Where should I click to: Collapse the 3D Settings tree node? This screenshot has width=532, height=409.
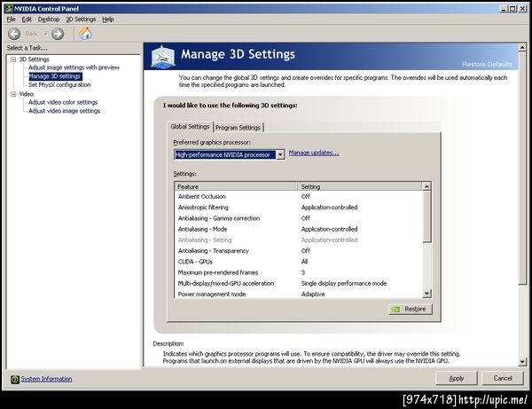(x=13, y=59)
